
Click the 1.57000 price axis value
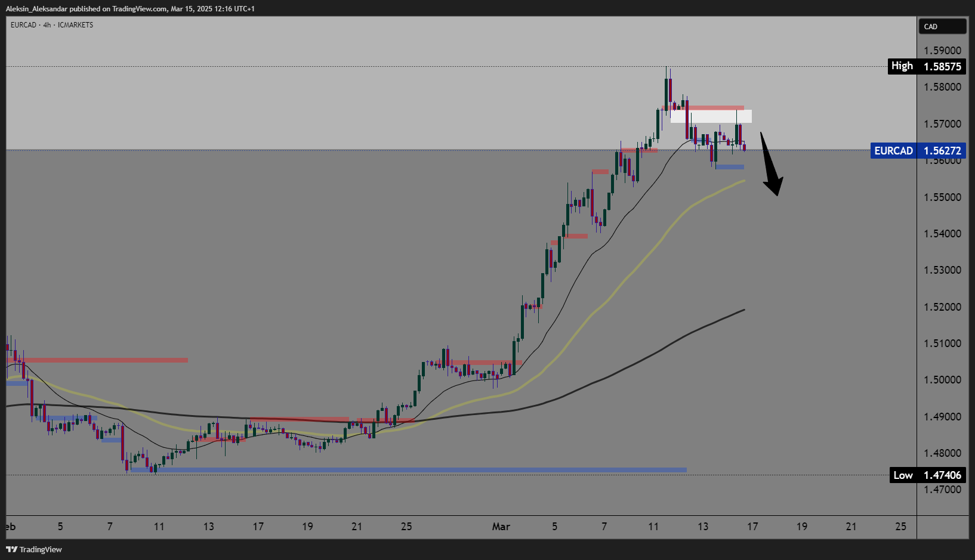click(942, 124)
